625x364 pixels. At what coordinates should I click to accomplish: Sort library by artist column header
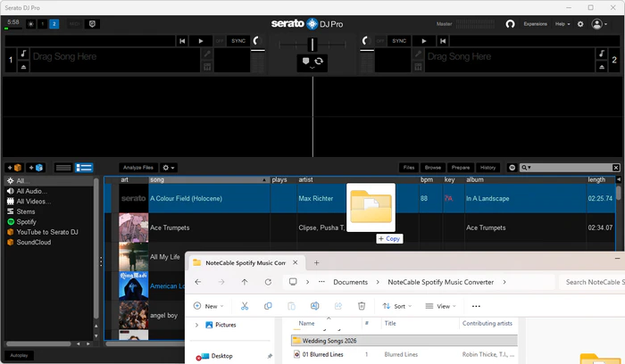(357, 179)
